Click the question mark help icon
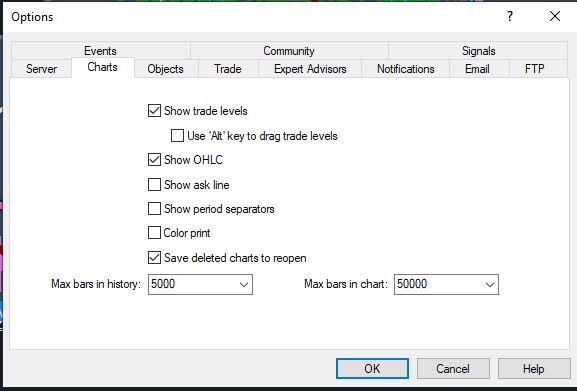This screenshot has height=391, width=577. pyautogui.click(x=510, y=16)
